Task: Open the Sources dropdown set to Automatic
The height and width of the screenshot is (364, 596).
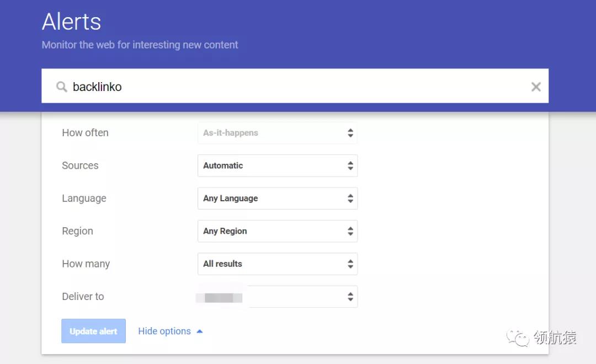Action: (x=277, y=165)
